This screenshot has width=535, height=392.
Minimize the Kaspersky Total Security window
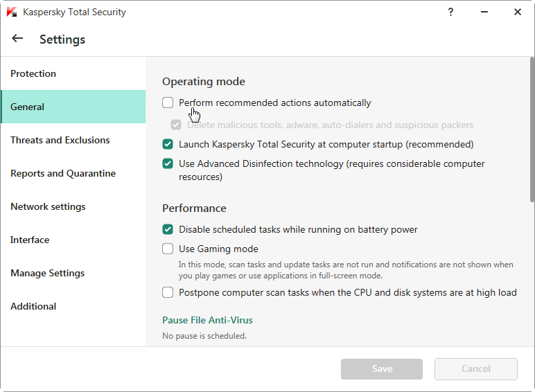pyautogui.click(x=484, y=12)
